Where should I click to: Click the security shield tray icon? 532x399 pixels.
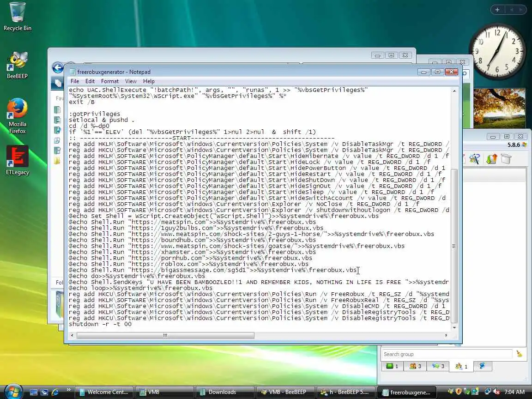coord(459,392)
